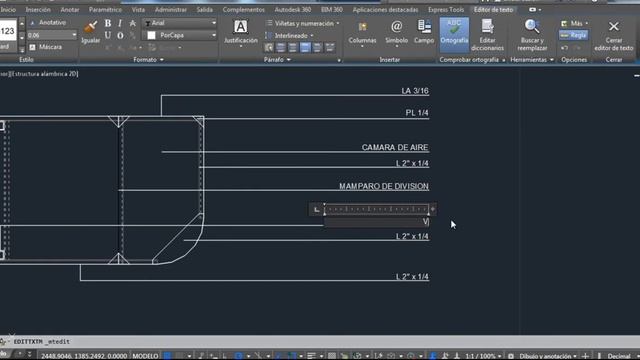Click Cerrar editor de texto
640x360 pixels.
point(613,36)
